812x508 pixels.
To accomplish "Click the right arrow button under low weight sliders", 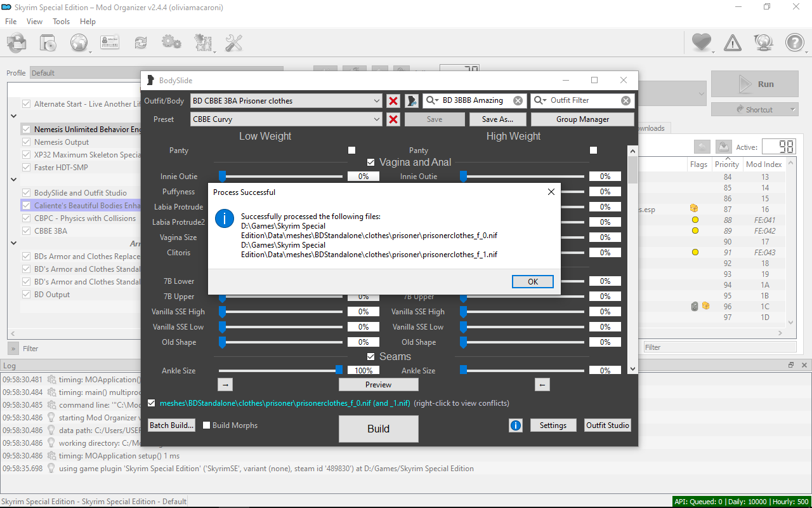I will click(x=225, y=385).
